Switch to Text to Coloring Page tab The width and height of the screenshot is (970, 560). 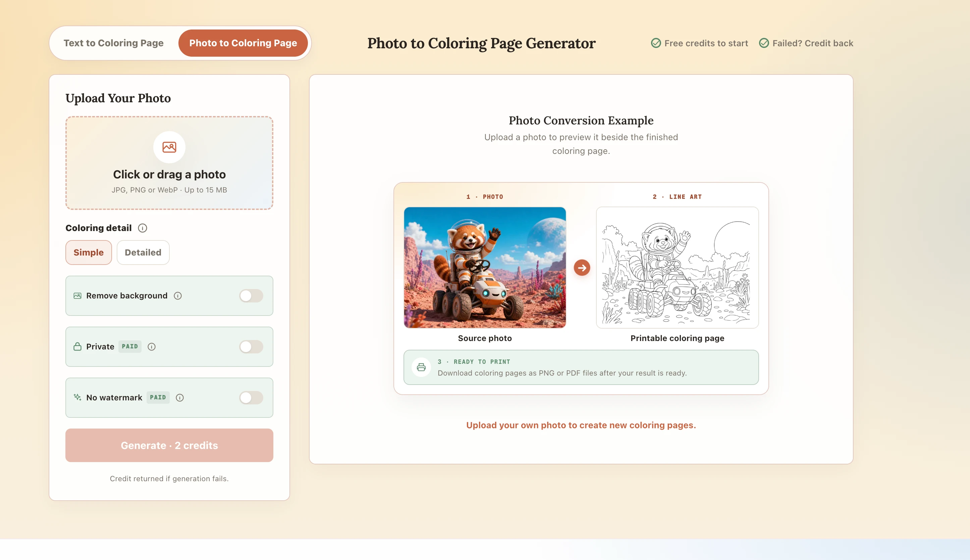(x=113, y=43)
